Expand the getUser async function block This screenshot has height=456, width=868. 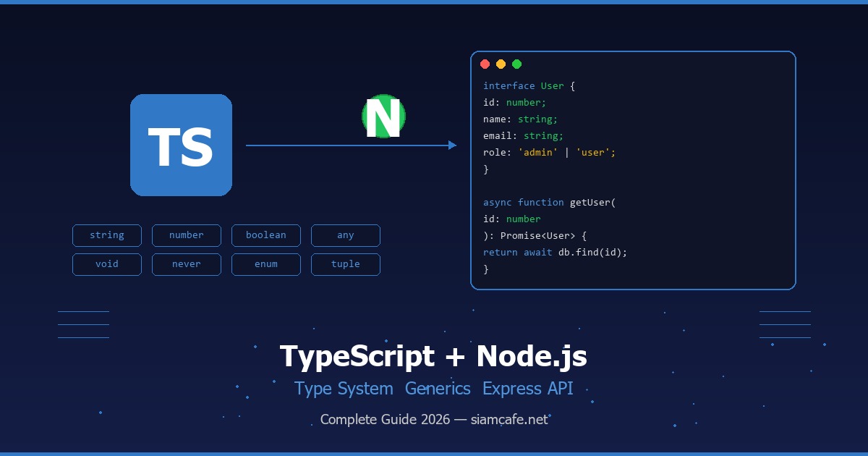(548, 202)
